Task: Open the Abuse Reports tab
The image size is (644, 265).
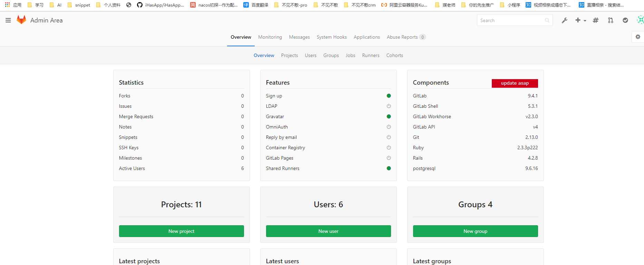Action: click(x=406, y=37)
